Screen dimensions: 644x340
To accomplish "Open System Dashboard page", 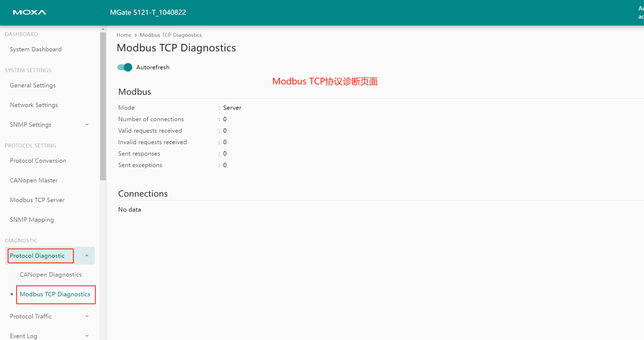I will coord(36,49).
